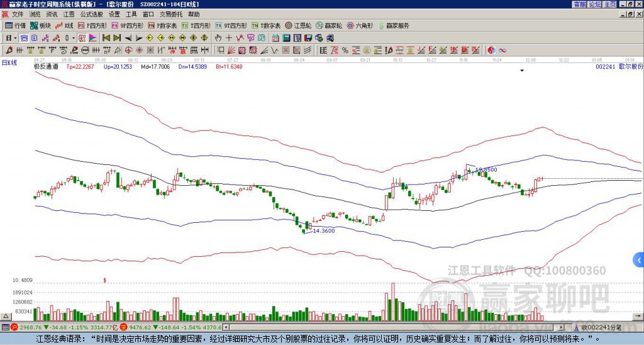Open the 日 period dropdown
The width and height of the screenshot is (644, 345).
coord(11,38)
